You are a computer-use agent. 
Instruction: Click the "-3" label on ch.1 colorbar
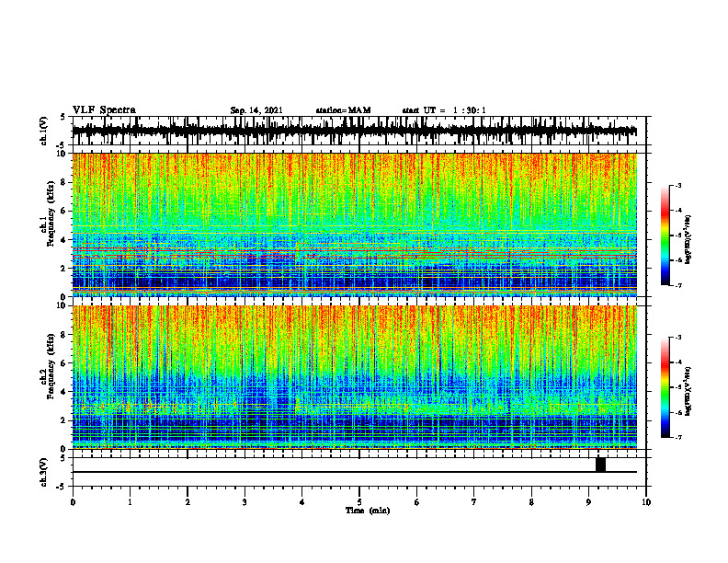(678, 185)
